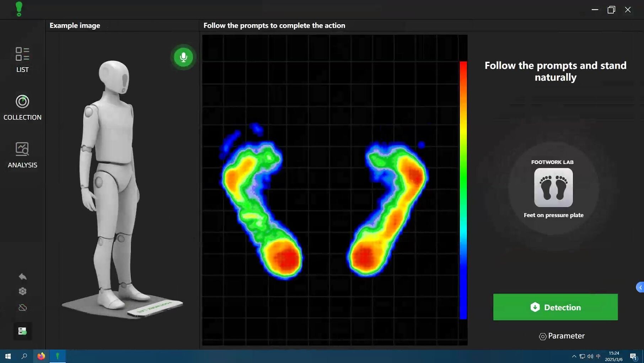Image resolution: width=644 pixels, height=363 pixels.
Task: Switch to the COLLECTION section
Action: coord(22,107)
